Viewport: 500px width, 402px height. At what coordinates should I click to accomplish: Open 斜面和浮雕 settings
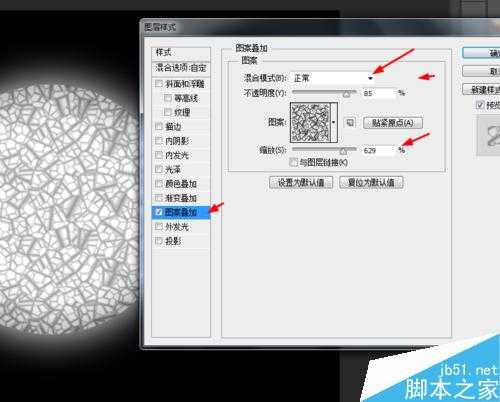185,84
